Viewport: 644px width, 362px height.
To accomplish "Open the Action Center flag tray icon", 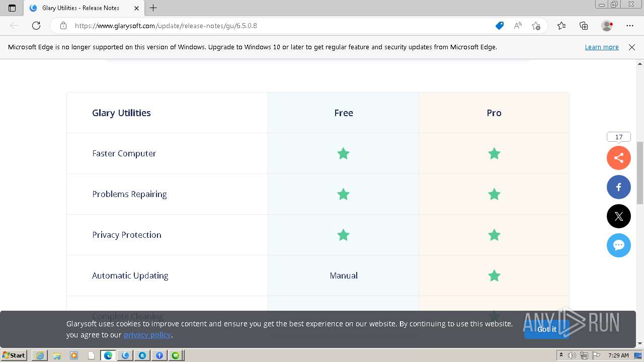I will pos(596,355).
